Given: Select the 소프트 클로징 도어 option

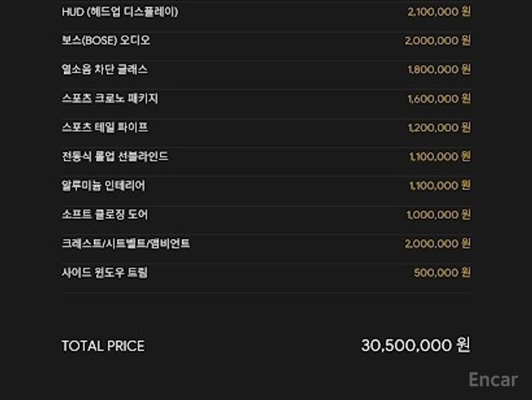Looking at the screenshot, I should (x=105, y=214).
